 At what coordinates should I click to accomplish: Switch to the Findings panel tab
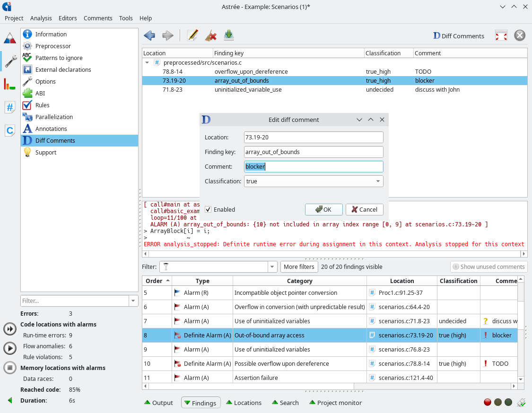(x=201, y=403)
